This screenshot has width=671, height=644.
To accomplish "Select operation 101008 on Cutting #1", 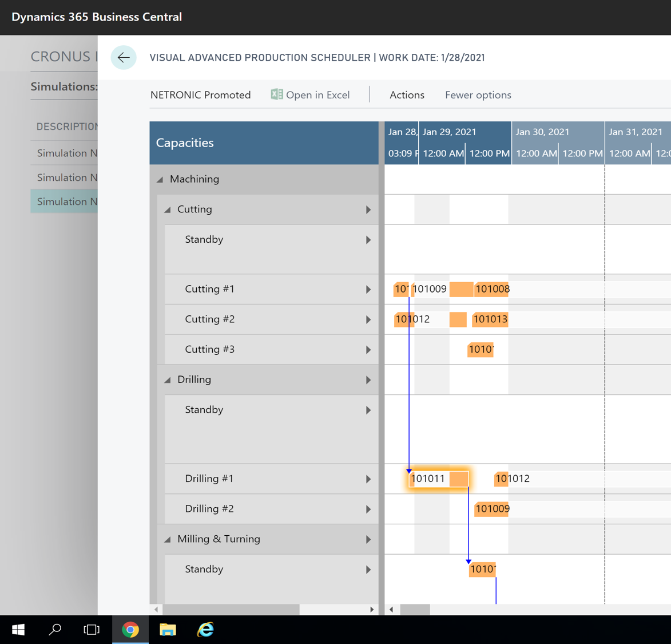I will click(x=491, y=289).
